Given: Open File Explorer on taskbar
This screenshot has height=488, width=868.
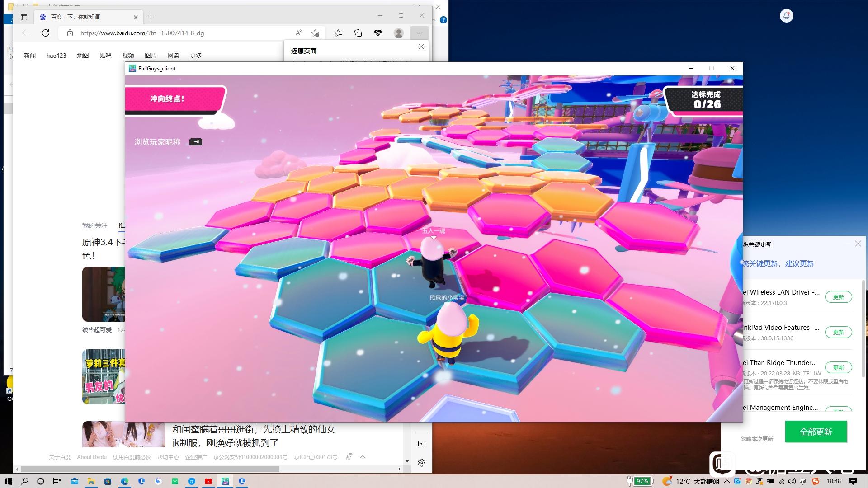Looking at the screenshot, I should (91, 481).
